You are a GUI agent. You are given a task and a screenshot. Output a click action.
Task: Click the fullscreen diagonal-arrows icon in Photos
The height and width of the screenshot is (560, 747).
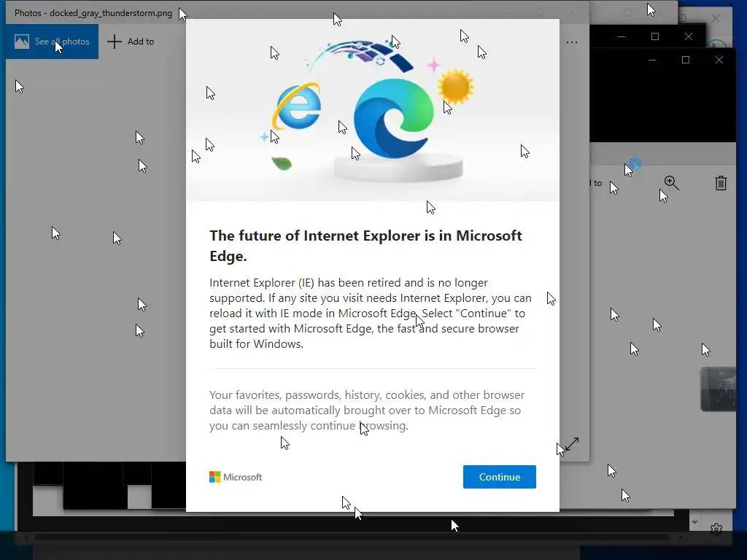[572, 444]
